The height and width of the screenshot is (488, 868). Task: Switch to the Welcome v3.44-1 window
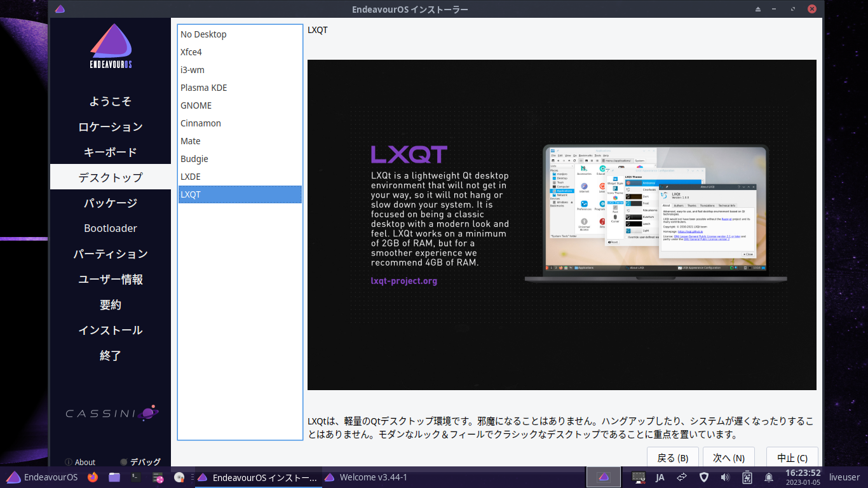[366, 477]
